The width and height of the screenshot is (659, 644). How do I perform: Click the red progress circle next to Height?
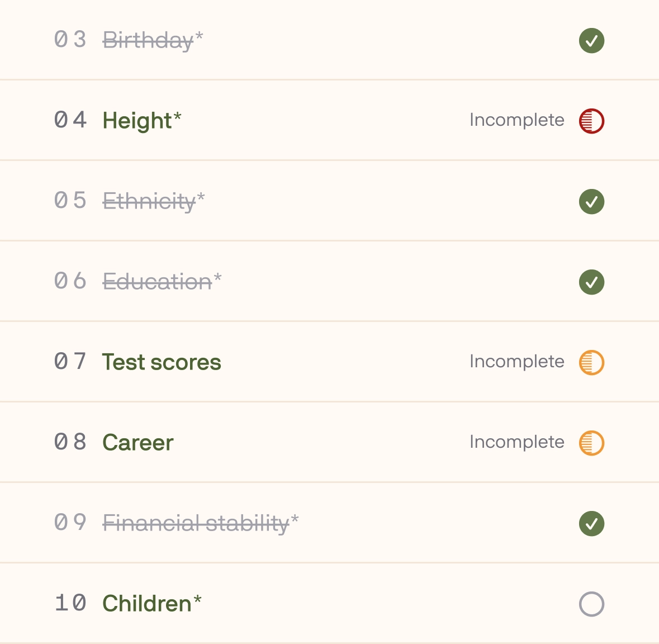pos(591,120)
